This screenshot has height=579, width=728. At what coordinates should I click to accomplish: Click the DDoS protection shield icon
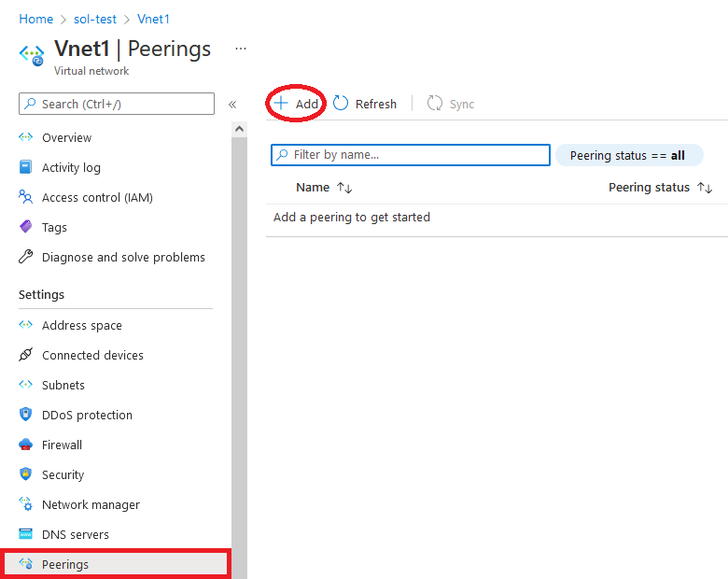click(x=25, y=414)
